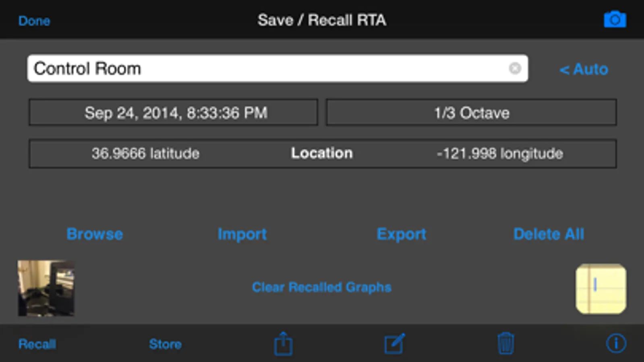Tap the Location coordinates box
This screenshot has width=644, height=362.
(322, 153)
